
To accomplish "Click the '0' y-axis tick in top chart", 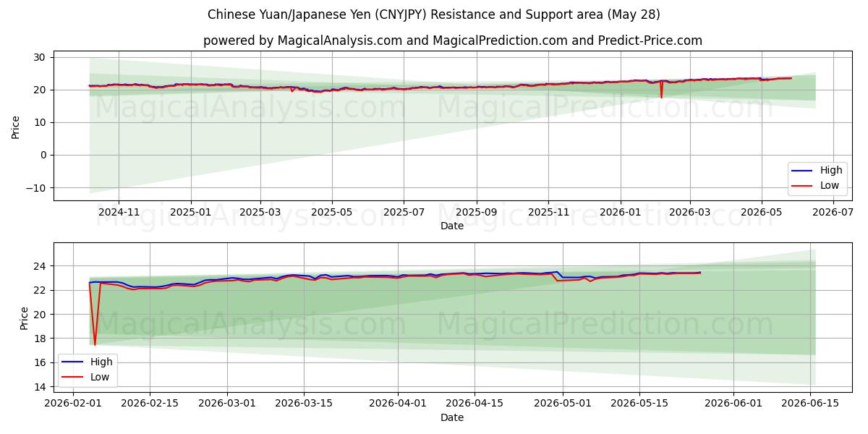I will pyautogui.click(x=44, y=155).
